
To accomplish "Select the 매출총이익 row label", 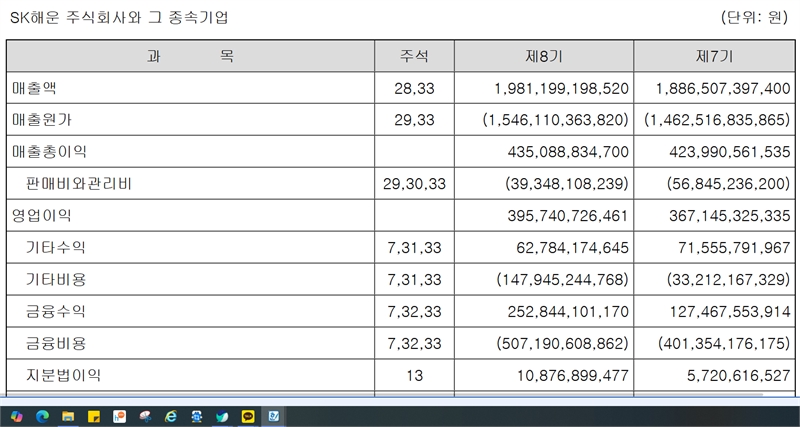I will 49,152.
